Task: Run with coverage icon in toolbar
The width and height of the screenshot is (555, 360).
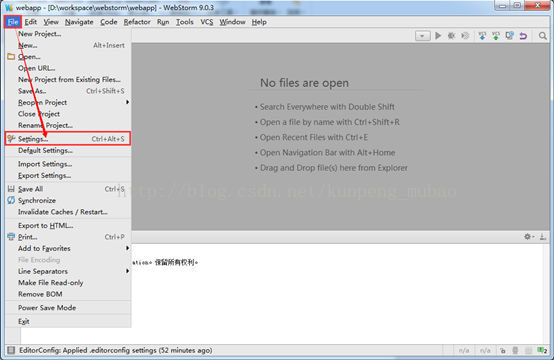Action: (465, 36)
